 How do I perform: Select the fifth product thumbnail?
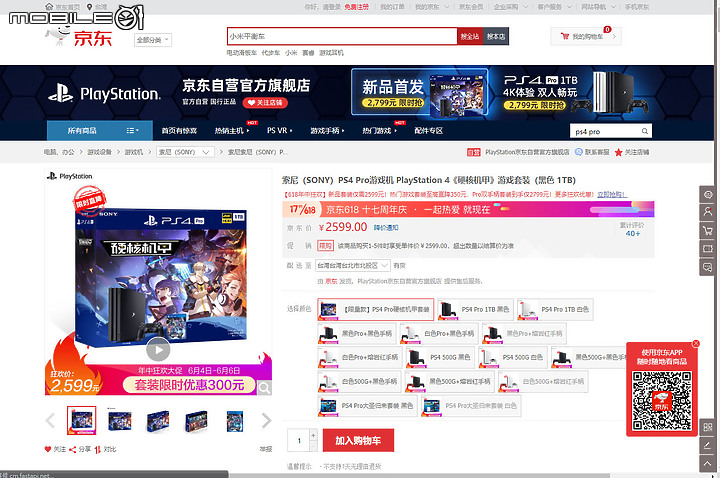235,420
